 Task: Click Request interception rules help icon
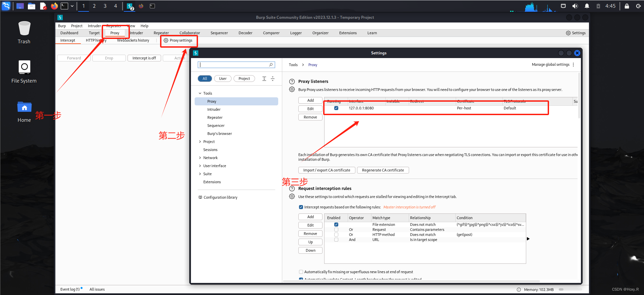(x=292, y=189)
